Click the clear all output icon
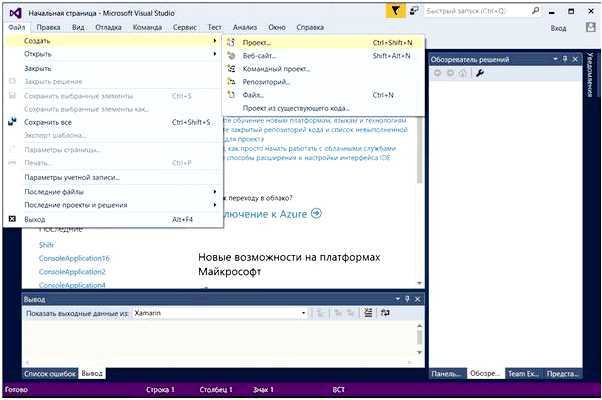The width and height of the screenshot is (602, 400). point(368,313)
